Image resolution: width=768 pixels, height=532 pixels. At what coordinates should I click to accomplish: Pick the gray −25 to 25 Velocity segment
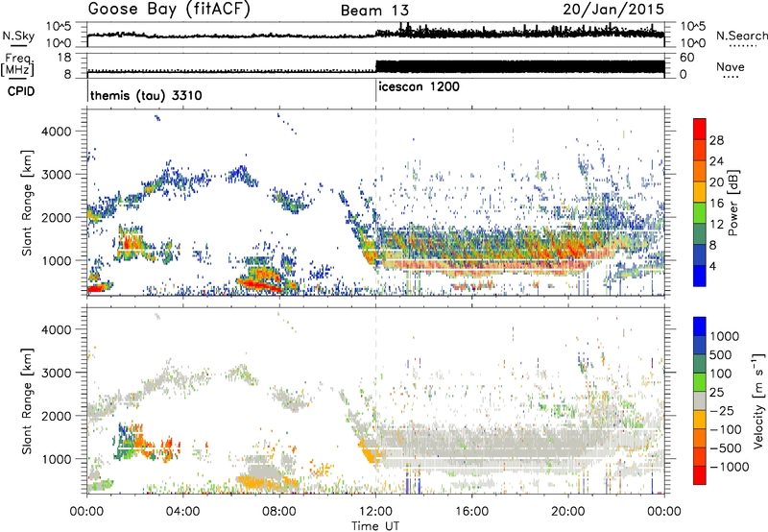(x=700, y=400)
